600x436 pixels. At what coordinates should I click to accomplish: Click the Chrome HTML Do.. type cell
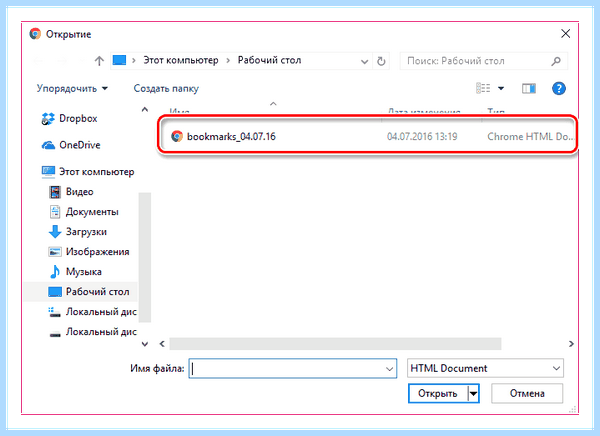(x=530, y=137)
